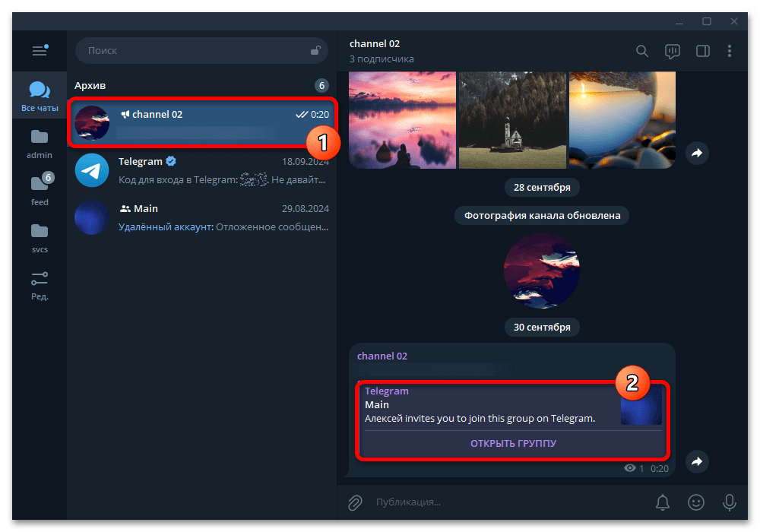Click the attach file paperclip icon
760x532 pixels.
point(355,502)
